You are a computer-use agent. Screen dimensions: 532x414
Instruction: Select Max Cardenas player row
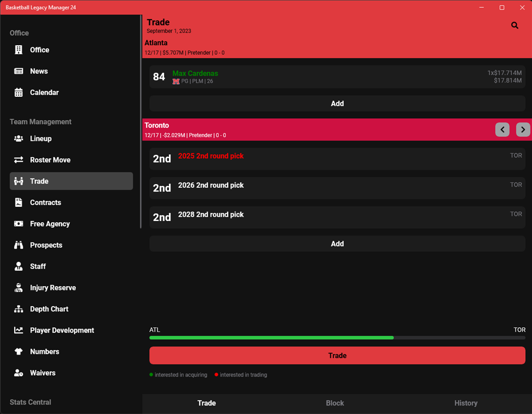pyautogui.click(x=337, y=77)
